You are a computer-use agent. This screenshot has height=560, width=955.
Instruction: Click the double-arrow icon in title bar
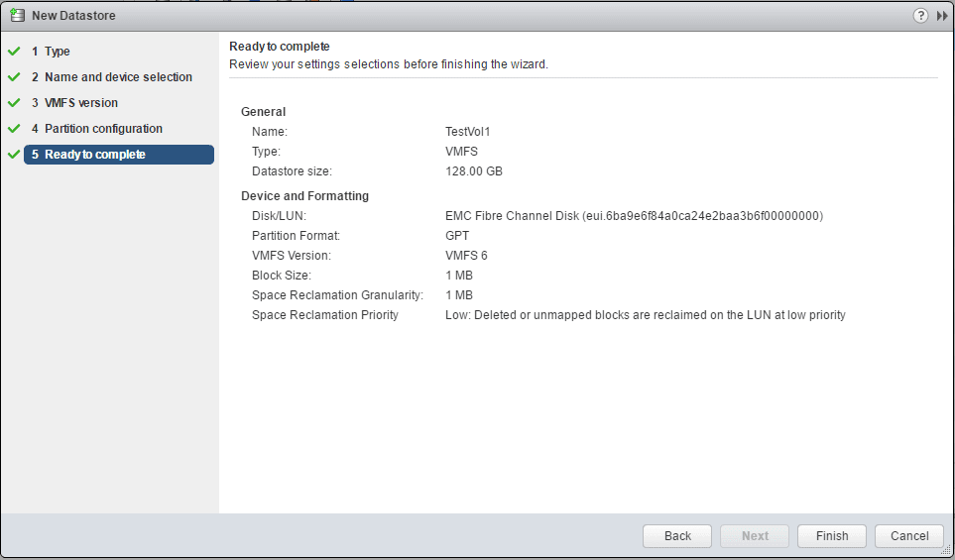pos(941,16)
